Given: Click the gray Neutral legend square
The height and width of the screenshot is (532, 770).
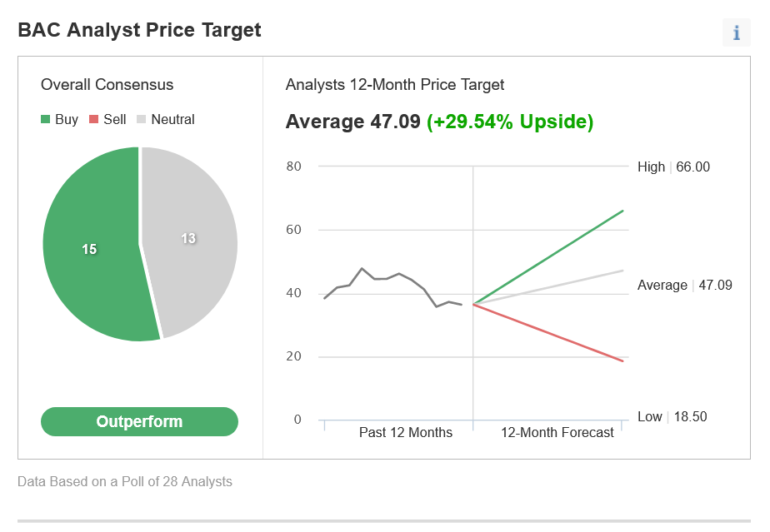Looking at the screenshot, I should click(141, 119).
